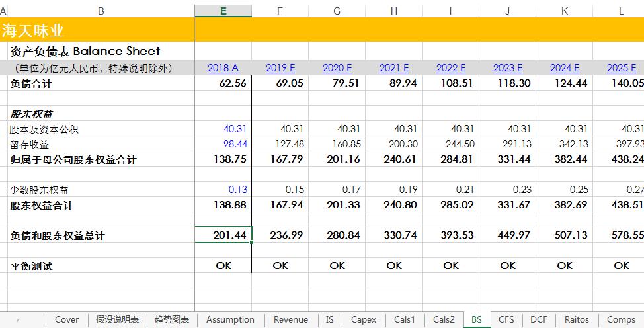Open the Raitos sheet tab
This screenshot has width=644, height=328.
tap(577, 320)
